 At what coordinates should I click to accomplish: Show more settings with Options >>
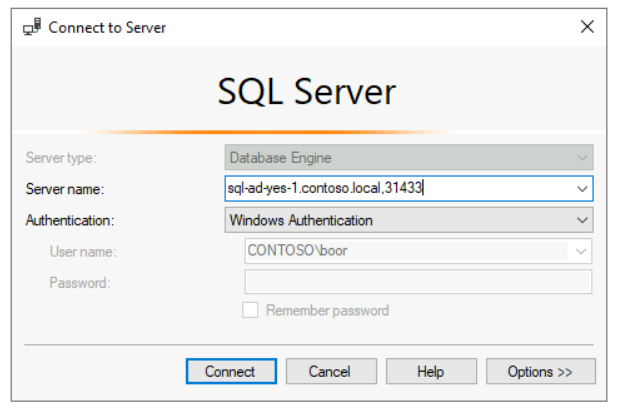pyautogui.click(x=541, y=371)
